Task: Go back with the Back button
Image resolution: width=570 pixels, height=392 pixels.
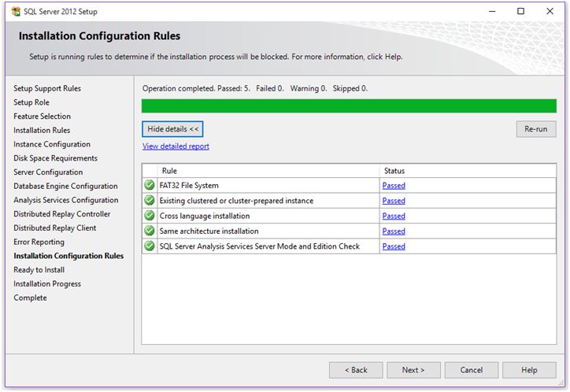Action: [x=356, y=370]
